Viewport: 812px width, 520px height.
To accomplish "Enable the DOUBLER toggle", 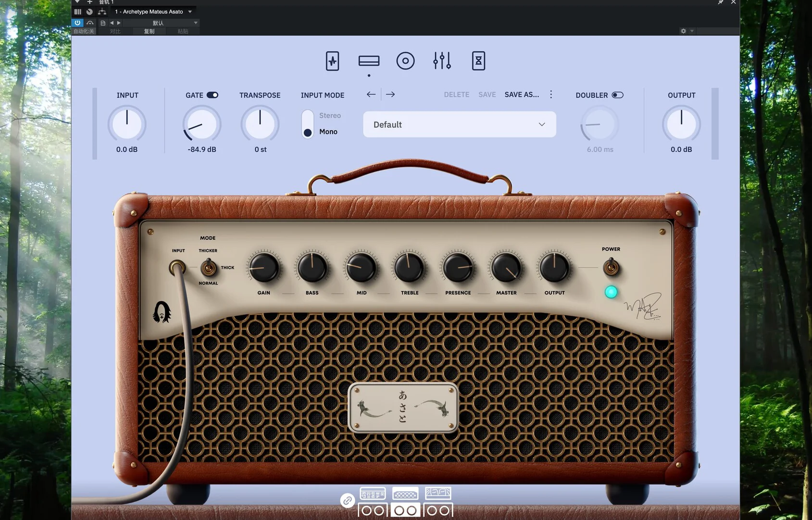I will click(617, 95).
